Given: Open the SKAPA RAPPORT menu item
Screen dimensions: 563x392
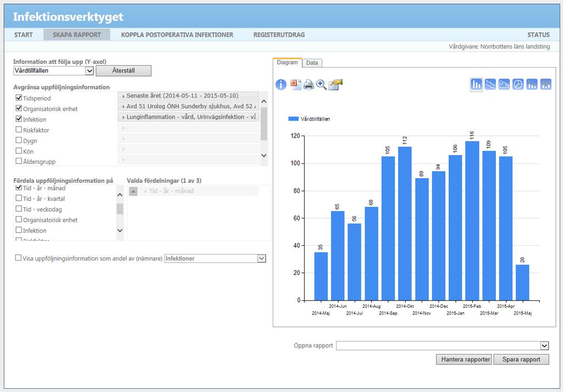Looking at the screenshot, I should [77, 35].
